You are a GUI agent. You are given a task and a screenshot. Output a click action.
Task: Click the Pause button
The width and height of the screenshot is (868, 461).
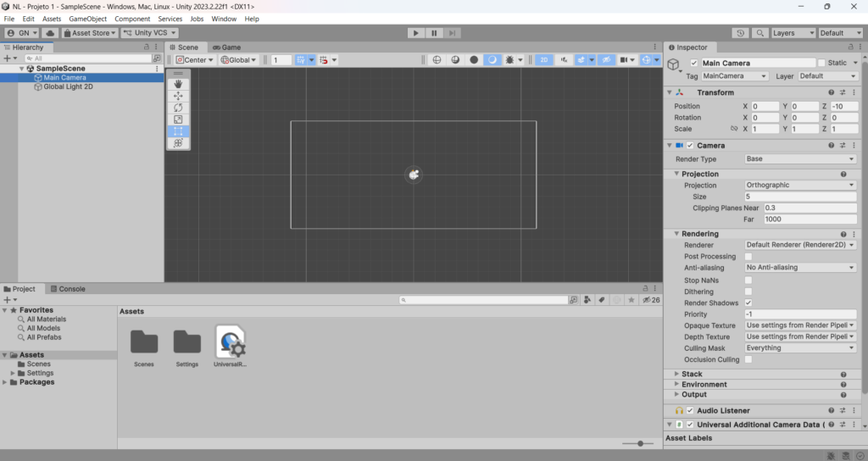[434, 33]
